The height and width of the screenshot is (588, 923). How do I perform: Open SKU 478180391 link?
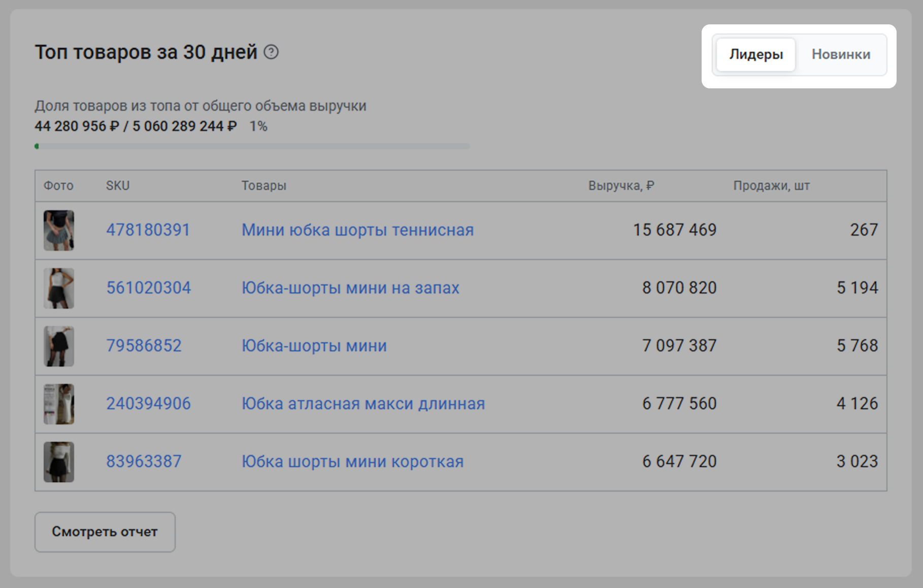tap(148, 230)
